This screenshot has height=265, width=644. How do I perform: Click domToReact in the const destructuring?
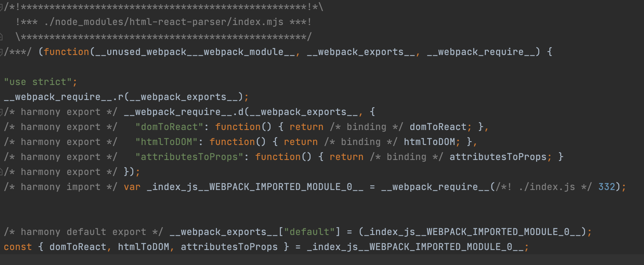(x=78, y=247)
